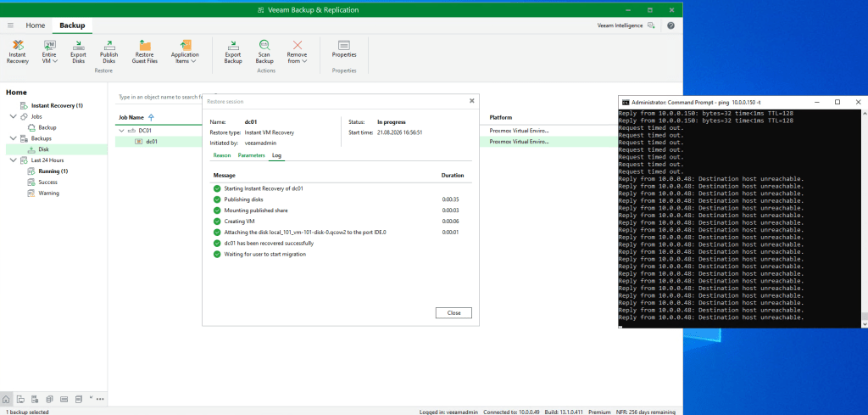This screenshot has height=415, width=868.
Task: Open the Veeam Intelligence panel
Action: pos(626,25)
